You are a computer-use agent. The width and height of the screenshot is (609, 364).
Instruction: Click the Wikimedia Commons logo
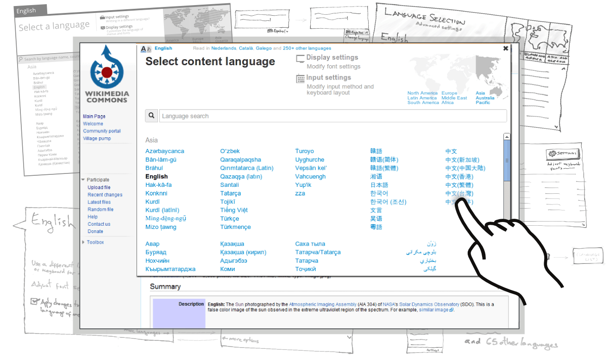point(107,74)
